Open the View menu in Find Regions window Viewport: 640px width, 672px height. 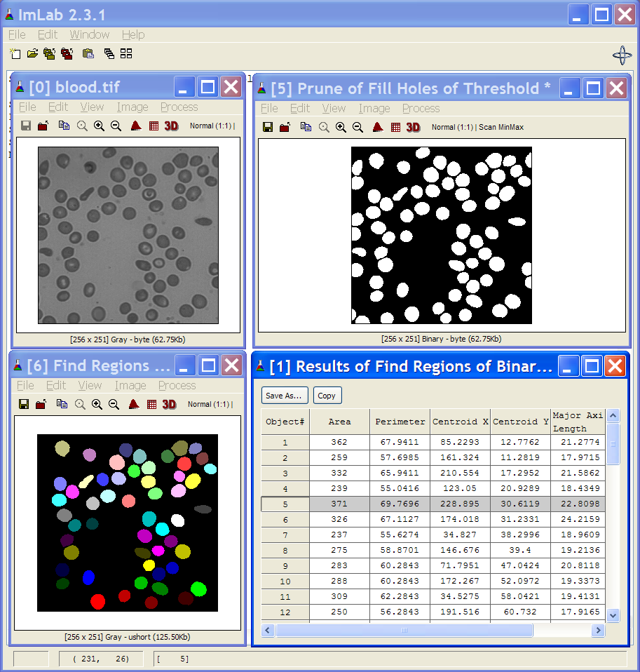click(x=90, y=386)
